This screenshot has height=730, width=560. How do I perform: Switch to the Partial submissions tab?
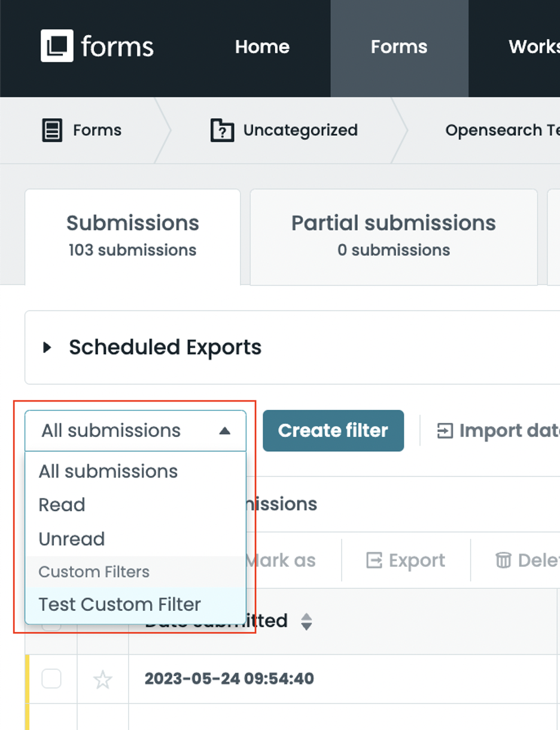click(x=393, y=236)
